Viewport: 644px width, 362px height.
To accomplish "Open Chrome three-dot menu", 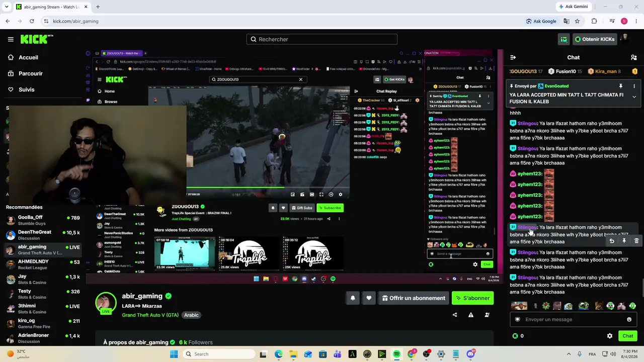I will pyautogui.click(x=636, y=21).
